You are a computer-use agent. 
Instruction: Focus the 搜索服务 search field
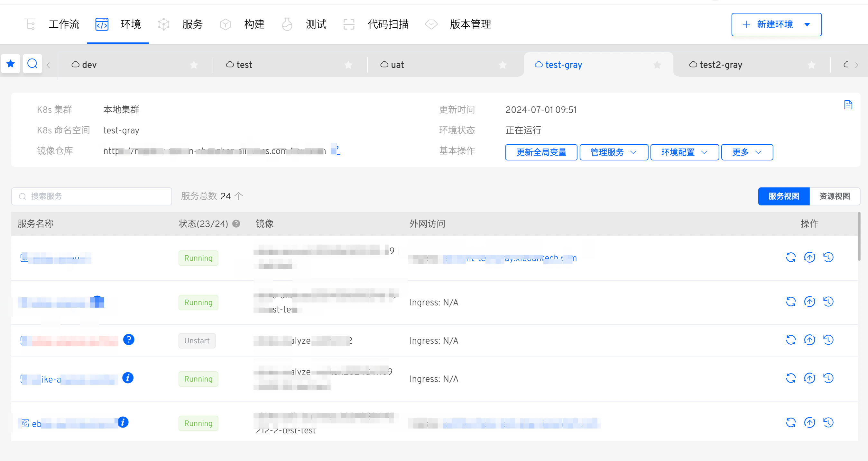coord(92,196)
